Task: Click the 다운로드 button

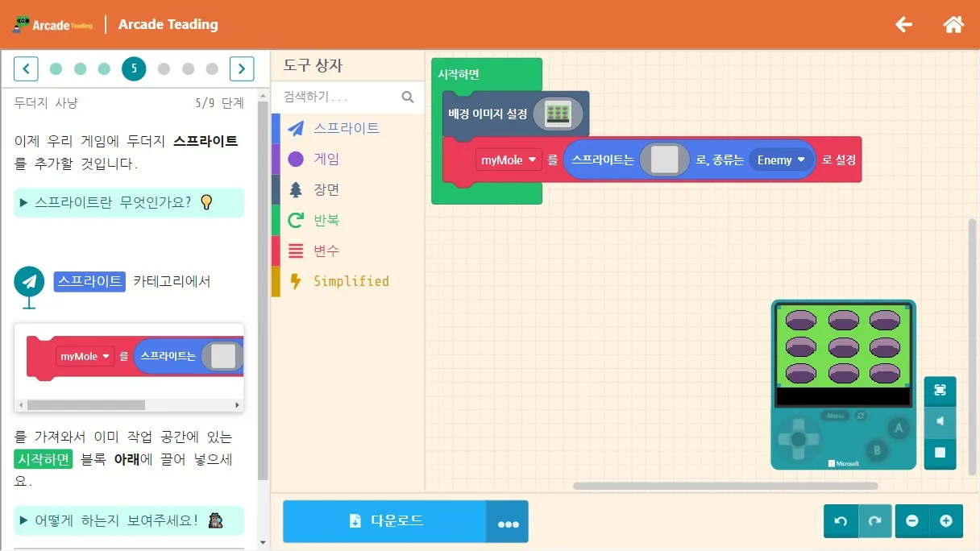Action: (384, 521)
